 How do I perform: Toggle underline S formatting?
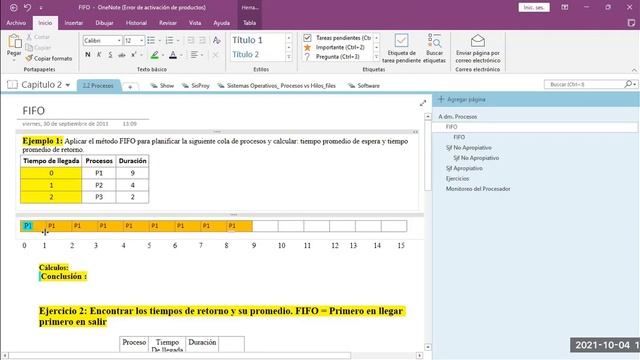click(110, 55)
